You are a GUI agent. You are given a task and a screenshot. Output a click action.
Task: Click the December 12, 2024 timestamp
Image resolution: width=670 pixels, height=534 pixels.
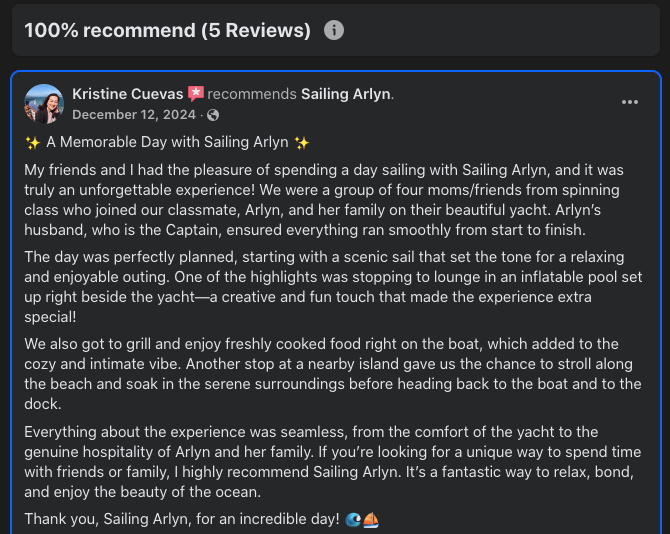[135, 115]
